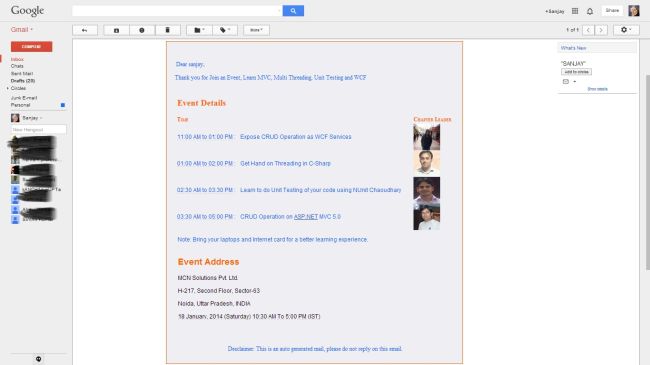Click the Google logo
The height and width of the screenshot is (365, 650).
[27, 11]
